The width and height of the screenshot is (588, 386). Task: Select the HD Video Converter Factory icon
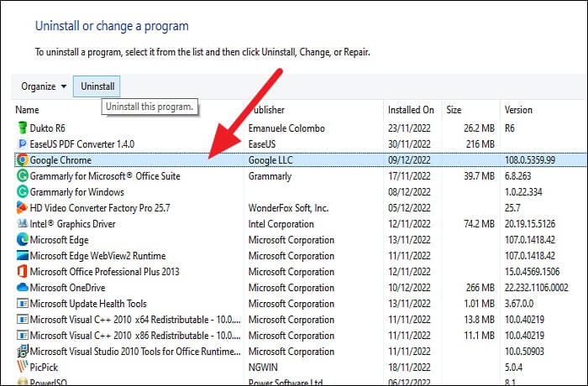22,208
